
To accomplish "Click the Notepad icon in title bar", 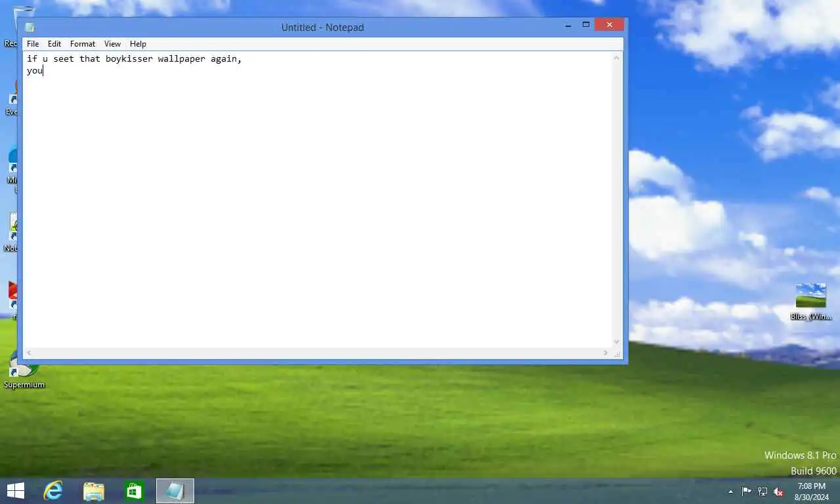I will [x=30, y=27].
